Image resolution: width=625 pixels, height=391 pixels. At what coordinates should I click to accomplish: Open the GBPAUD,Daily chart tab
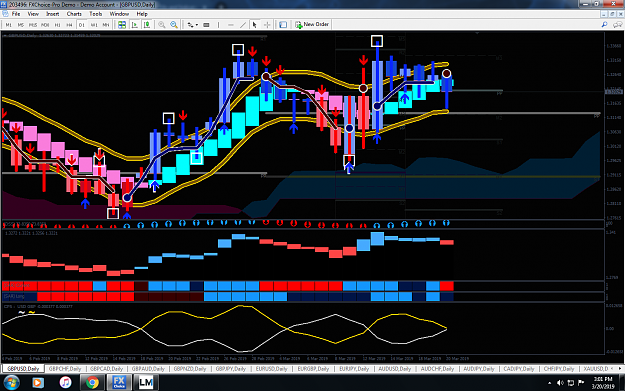click(x=148, y=369)
